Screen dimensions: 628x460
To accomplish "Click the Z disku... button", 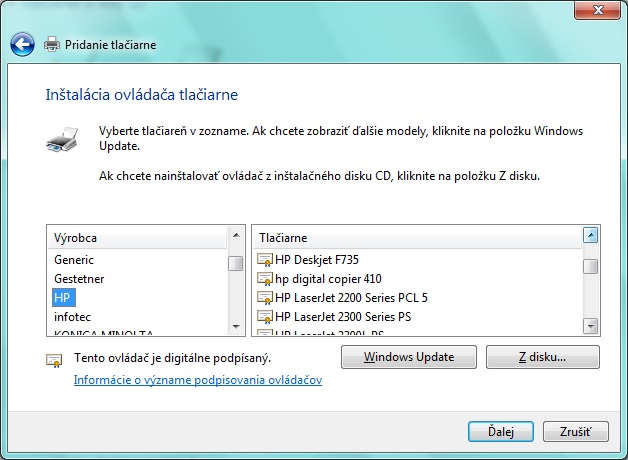I will pyautogui.click(x=543, y=357).
